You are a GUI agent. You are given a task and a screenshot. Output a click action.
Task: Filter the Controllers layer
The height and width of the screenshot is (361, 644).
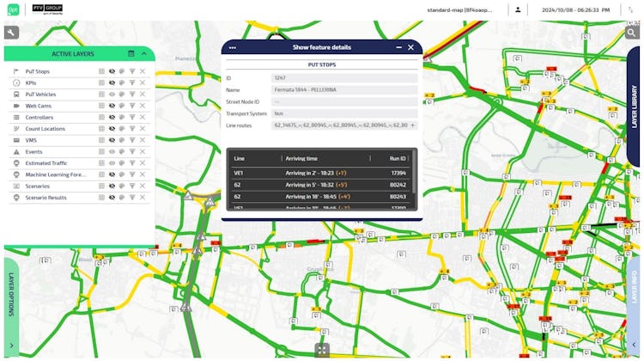point(132,117)
